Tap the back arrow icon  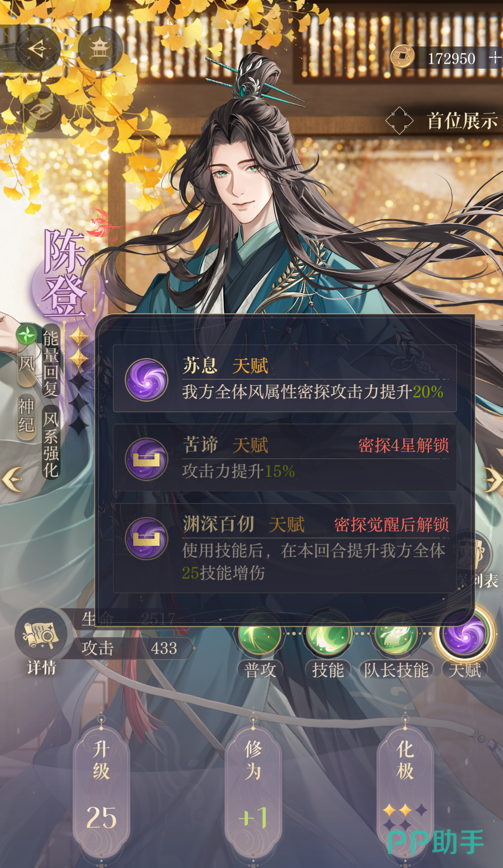[37, 49]
